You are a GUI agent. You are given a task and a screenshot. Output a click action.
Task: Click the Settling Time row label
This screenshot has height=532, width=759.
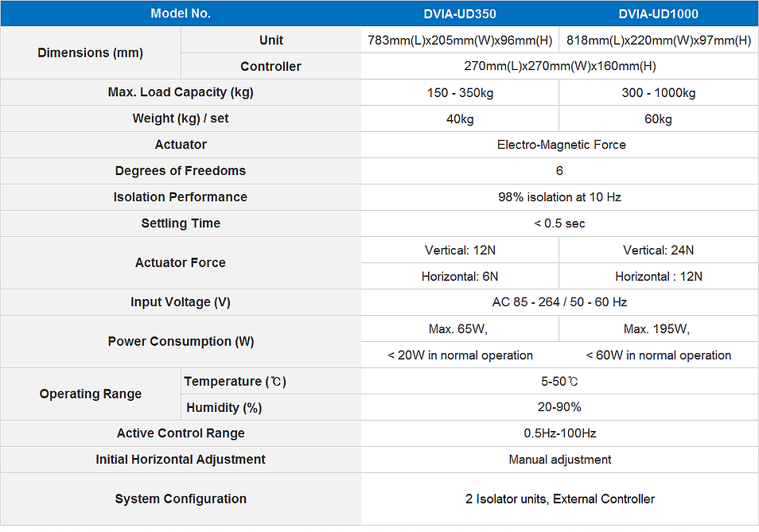click(x=181, y=223)
